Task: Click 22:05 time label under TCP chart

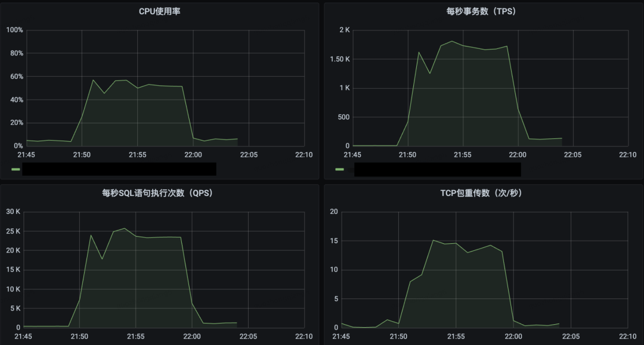Action: pyautogui.click(x=571, y=337)
